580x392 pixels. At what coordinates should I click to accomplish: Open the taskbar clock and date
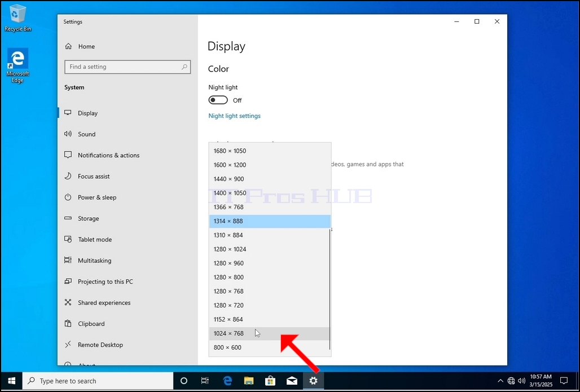click(541, 381)
